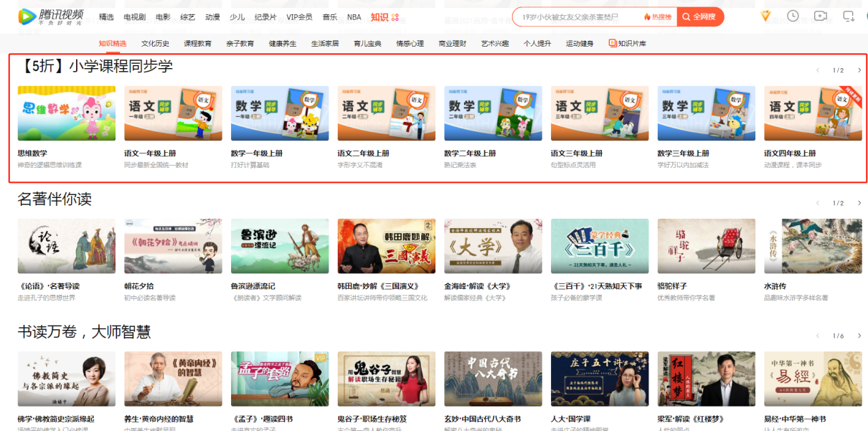The width and height of the screenshot is (868, 431).
Task: Open the 思维数学 course thumbnail
Action: coord(66,113)
